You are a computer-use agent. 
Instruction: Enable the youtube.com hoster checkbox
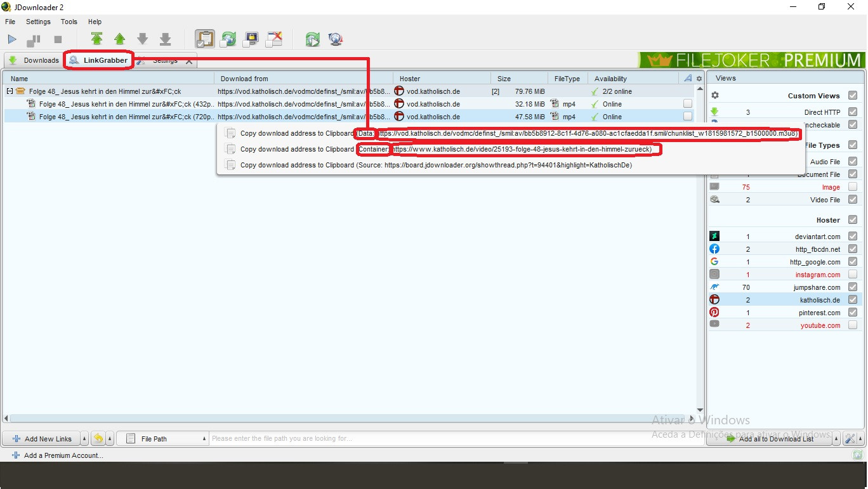852,325
